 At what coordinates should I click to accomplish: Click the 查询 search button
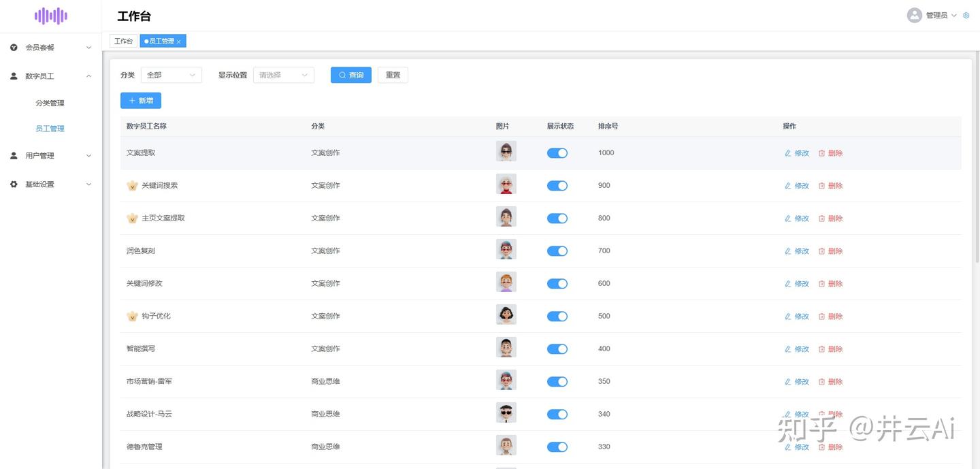coord(351,75)
